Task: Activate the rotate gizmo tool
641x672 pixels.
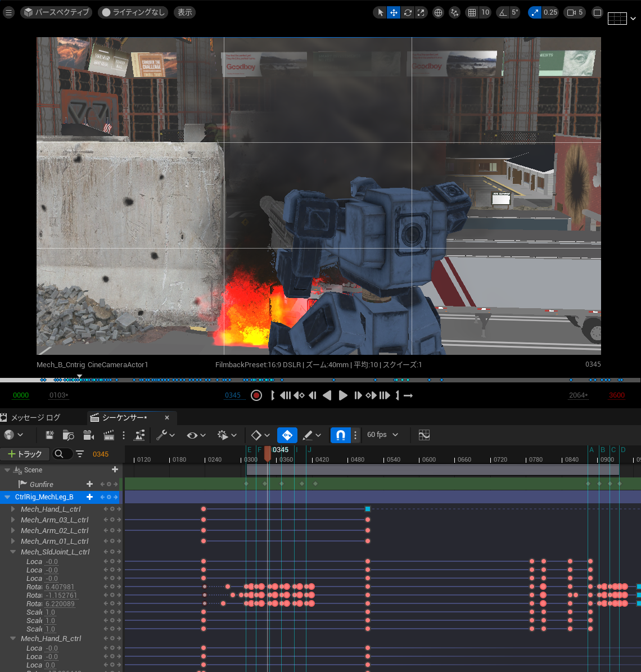Action: [408, 12]
